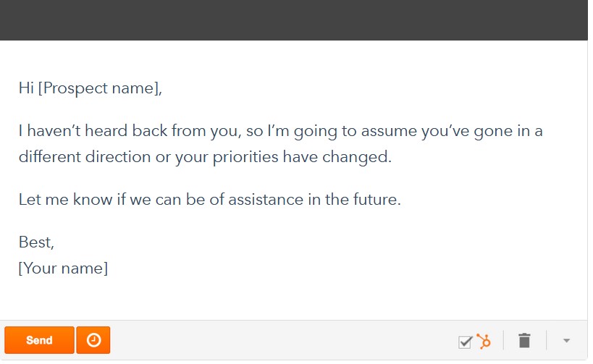Click the orange Send button
The width and height of the screenshot is (593, 364).
click(x=39, y=340)
